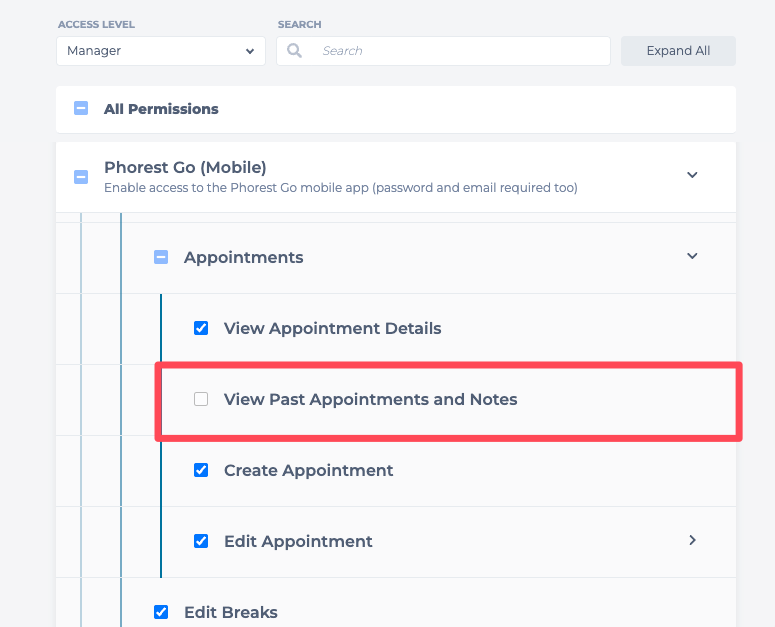This screenshot has height=627, width=775.
Task: Click the Edit Breaks label text
Action: [230, 612]
